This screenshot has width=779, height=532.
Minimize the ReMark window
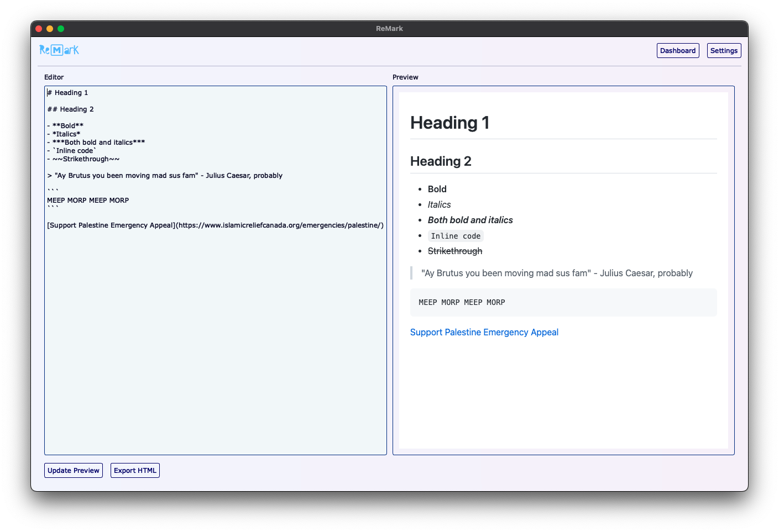[x=50, y=29]
